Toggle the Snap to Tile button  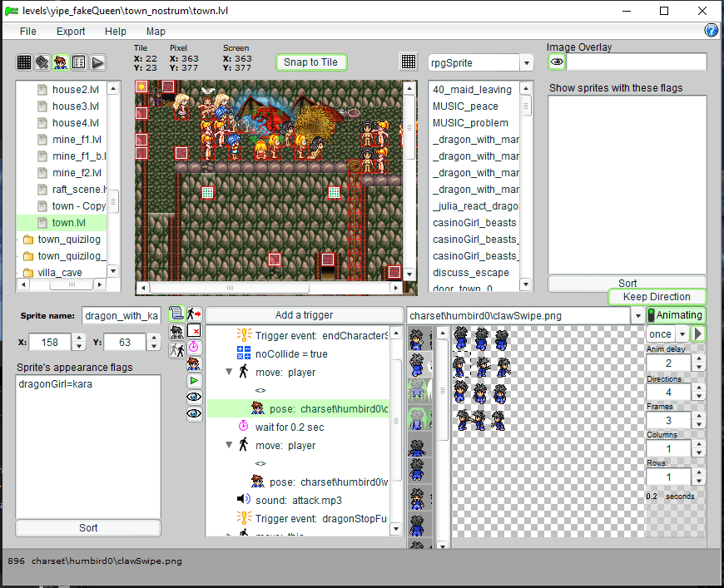point(310,62)
